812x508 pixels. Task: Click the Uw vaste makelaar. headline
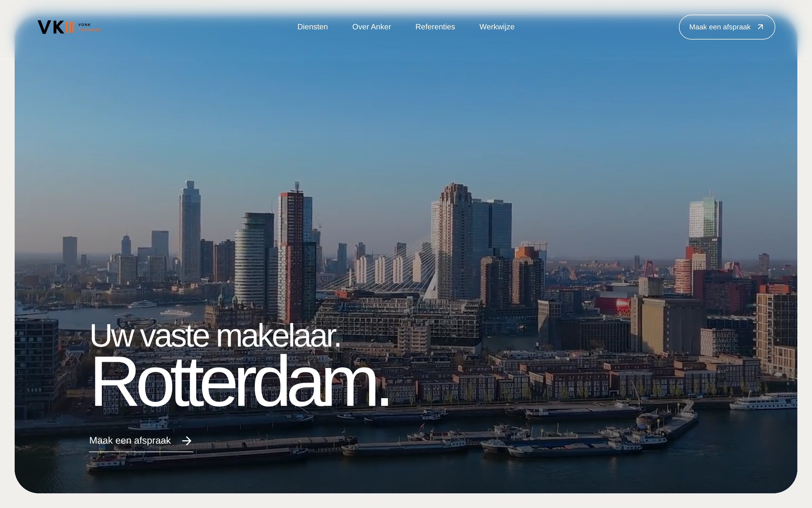coord(215,336)
